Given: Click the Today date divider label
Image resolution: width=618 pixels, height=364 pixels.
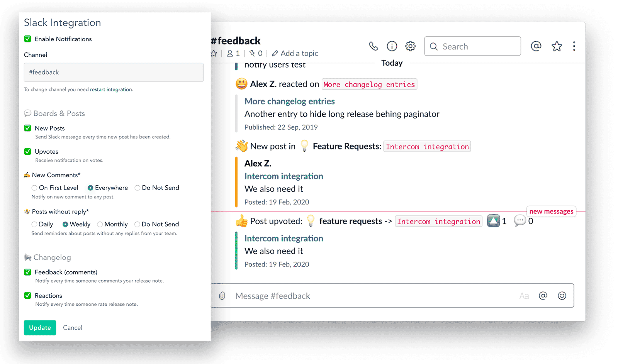Looking at the screenshot, I should point(392,63).
